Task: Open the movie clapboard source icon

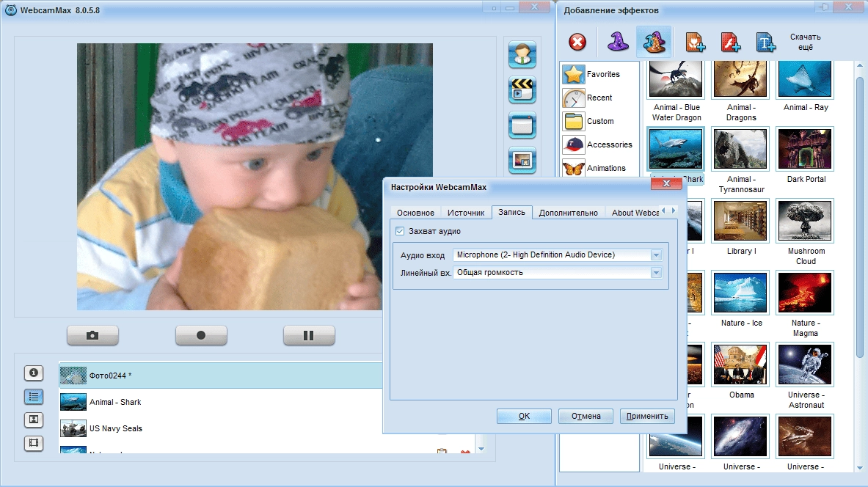Action: (522, 89)
